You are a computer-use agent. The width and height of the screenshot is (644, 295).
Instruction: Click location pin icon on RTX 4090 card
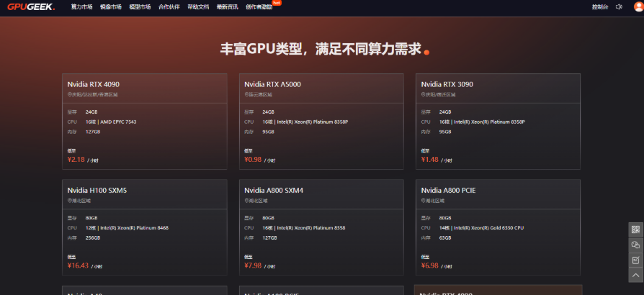coord(69,94)
